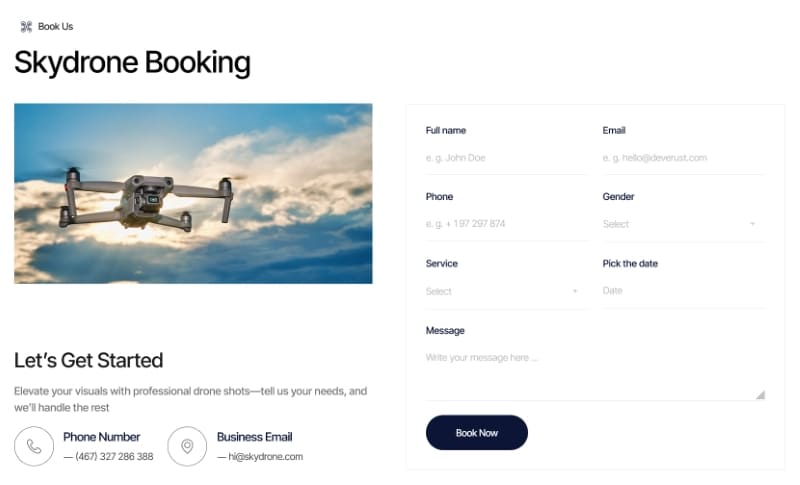Expand the Gender select field
Image resolution: width=800 pixels, height=485 pixels.
pyautogui.click(x=678, y=224)
